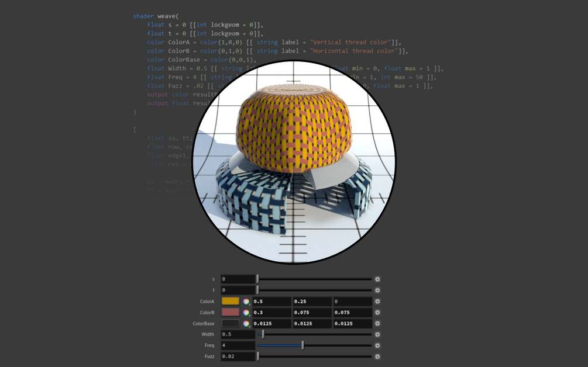This screenshot has width=588, height=367.
Task: Click the ColorB blue channel field
Action: pos(352,312)
